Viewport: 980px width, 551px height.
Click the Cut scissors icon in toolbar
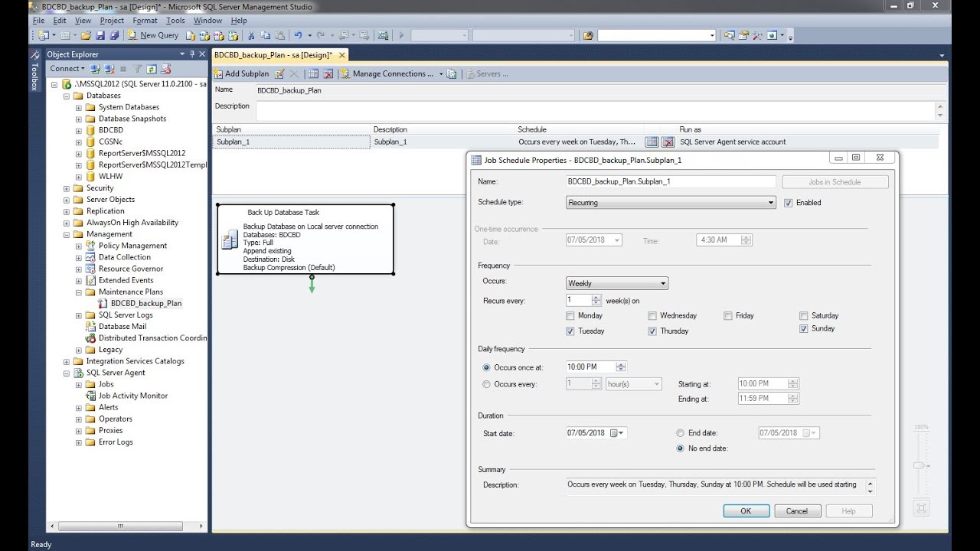click(x=250, y=35)
